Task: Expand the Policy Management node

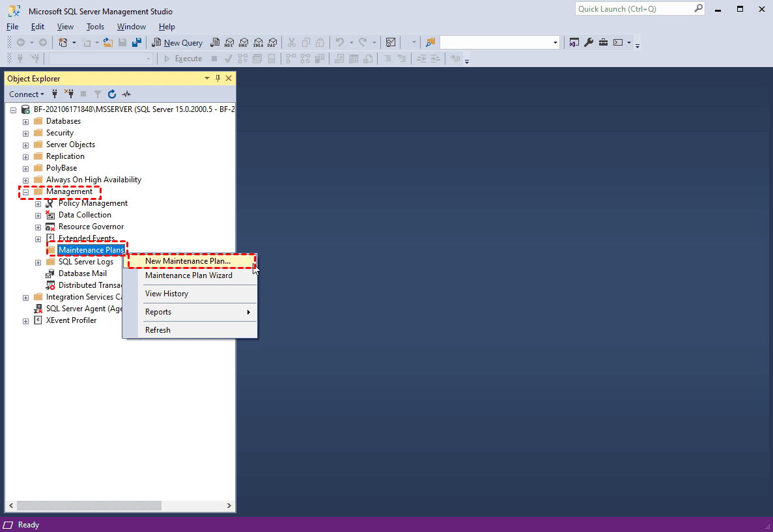Action: tap(38, 204)
